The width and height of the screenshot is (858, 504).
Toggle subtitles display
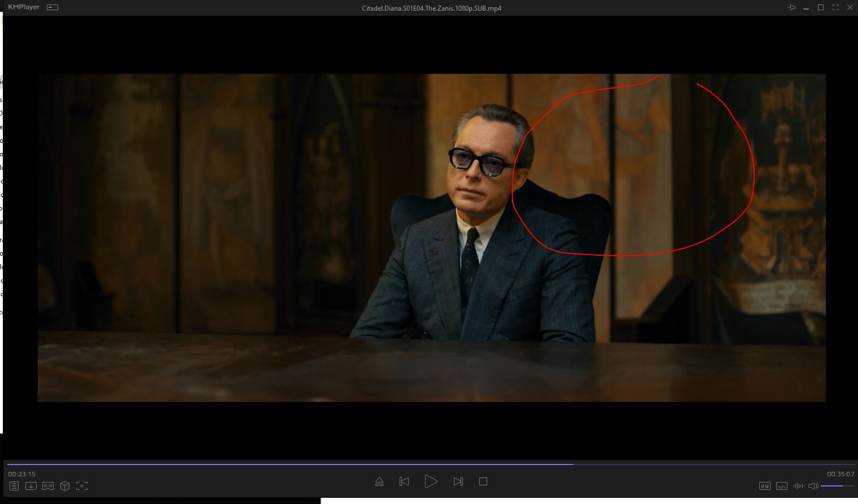782,486
